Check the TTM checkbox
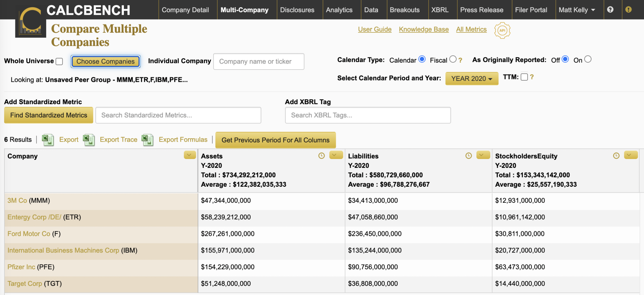Image resolution: width=644 pixels, height=295 pixels. tap(524, 77)
